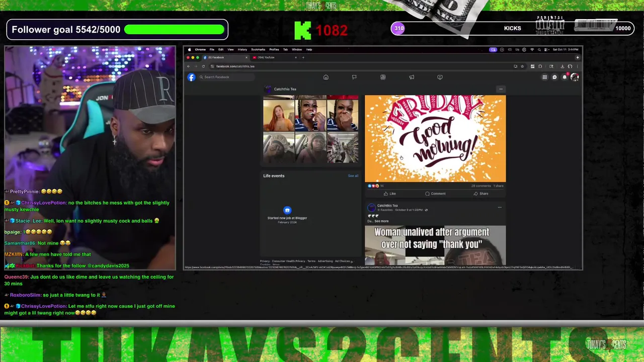Open the Bookmarks menu

click(x=258, y=49)
